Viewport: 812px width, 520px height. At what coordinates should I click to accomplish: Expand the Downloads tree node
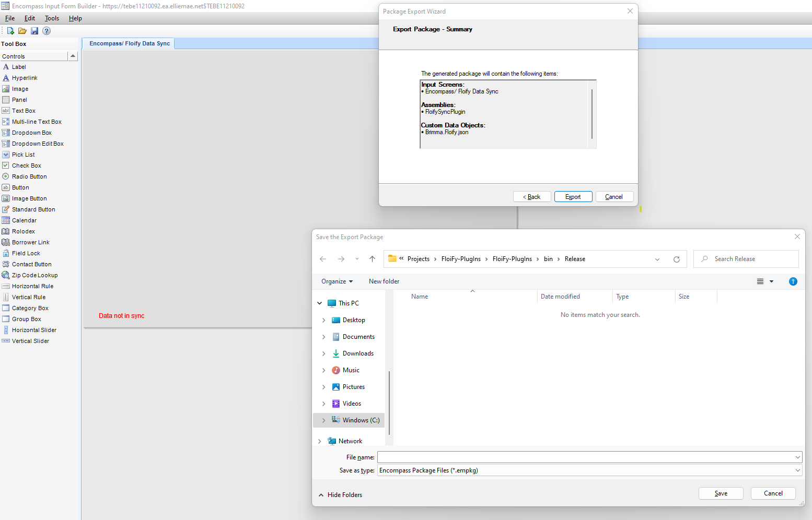323,353
